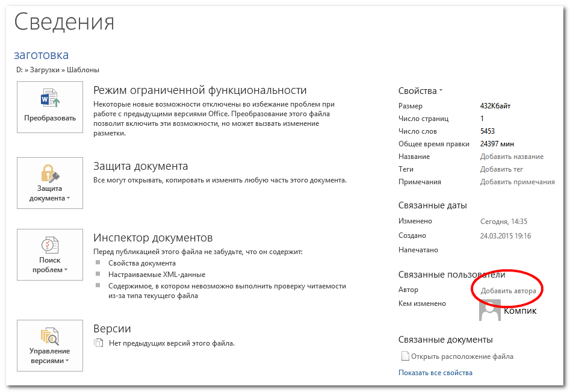
Task: Click the editing time value 24397 мин
Action: pos(497,144)
